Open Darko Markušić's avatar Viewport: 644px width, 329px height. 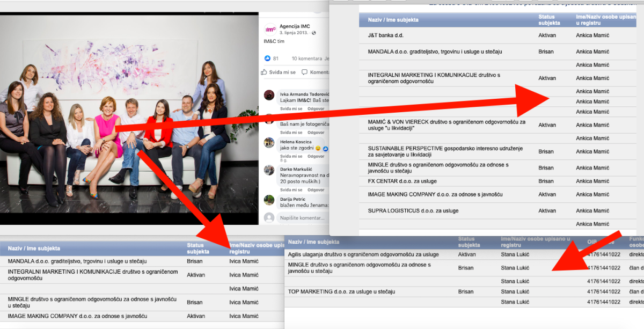point(269,170)
